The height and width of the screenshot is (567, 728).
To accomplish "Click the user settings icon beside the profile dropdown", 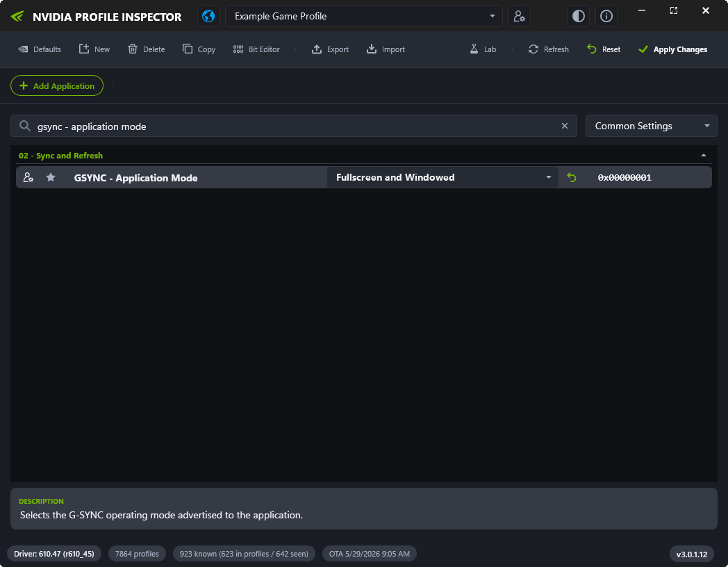I will pyautogui.click(x=519, y=16).
